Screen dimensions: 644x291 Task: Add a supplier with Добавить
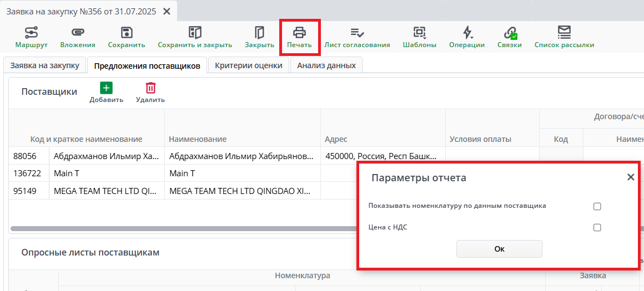click(106, 88)
